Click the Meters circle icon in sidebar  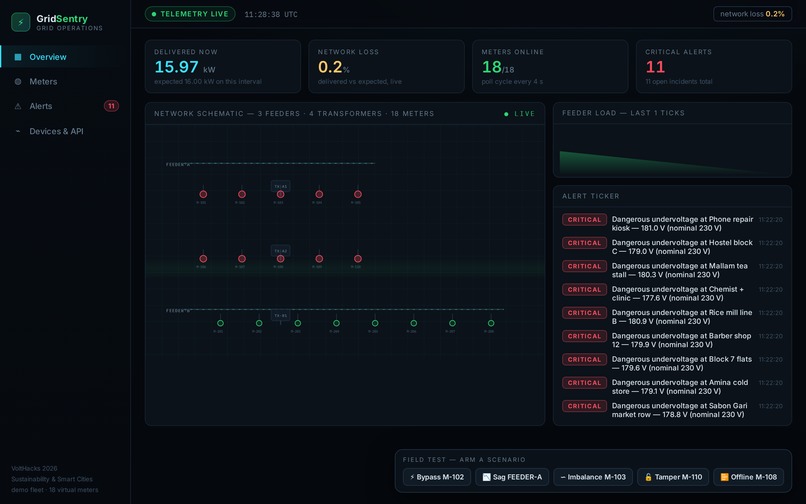[18, 82]
